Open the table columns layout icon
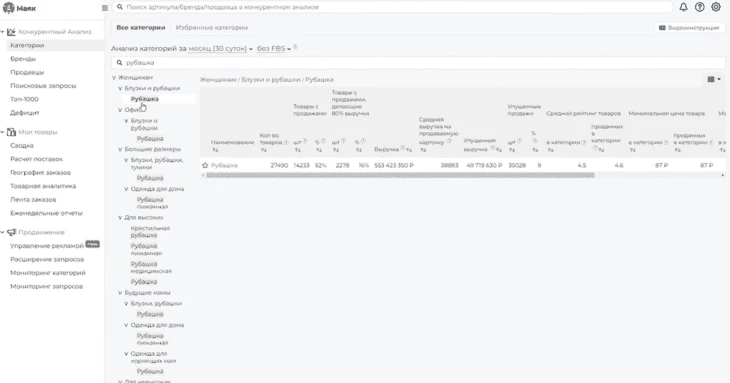This screenshot has height=383, width=730. point(714,80)
